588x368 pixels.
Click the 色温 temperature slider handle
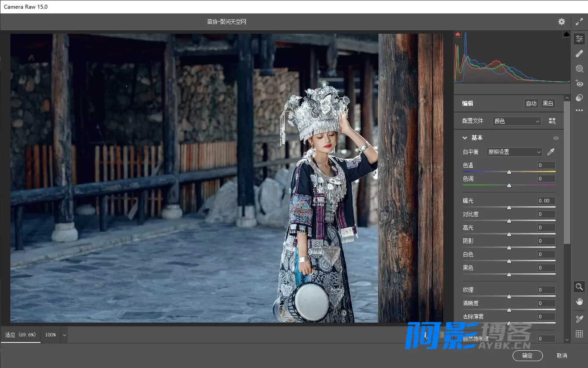tap(509, 172)
